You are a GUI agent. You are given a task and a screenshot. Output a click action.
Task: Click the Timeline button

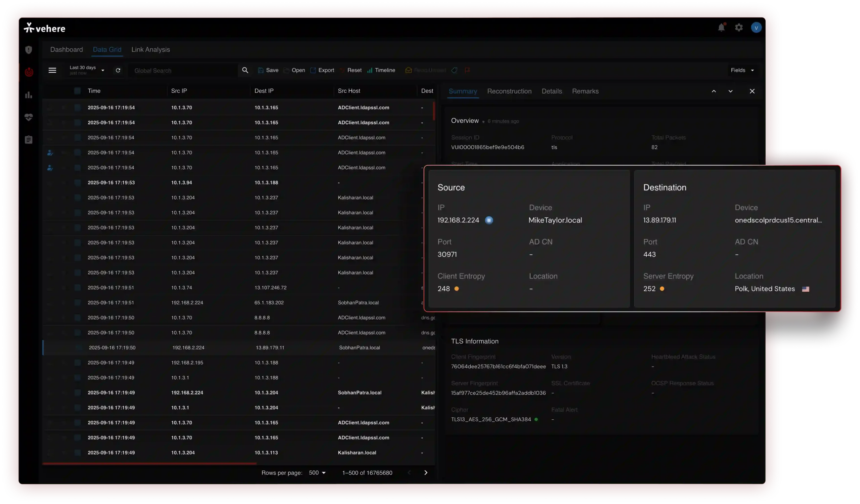coord(381,70)
